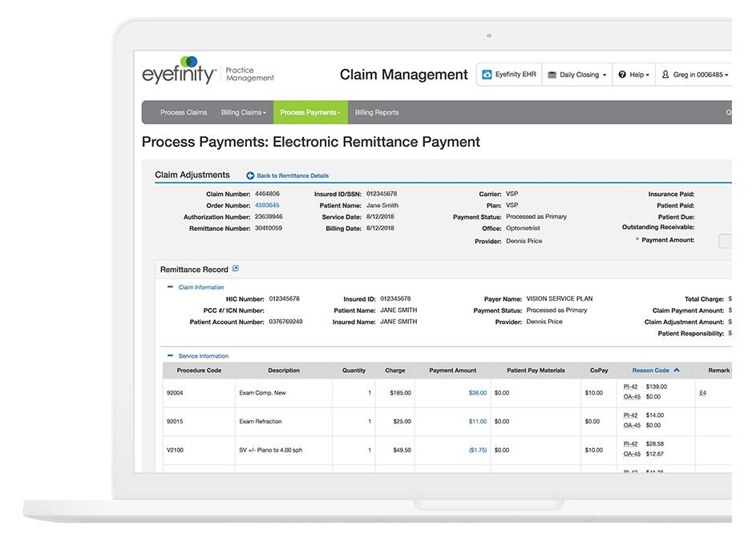Click the remittance number 30410059
Viewport: 756px width, 539px height.
(269, 228)
